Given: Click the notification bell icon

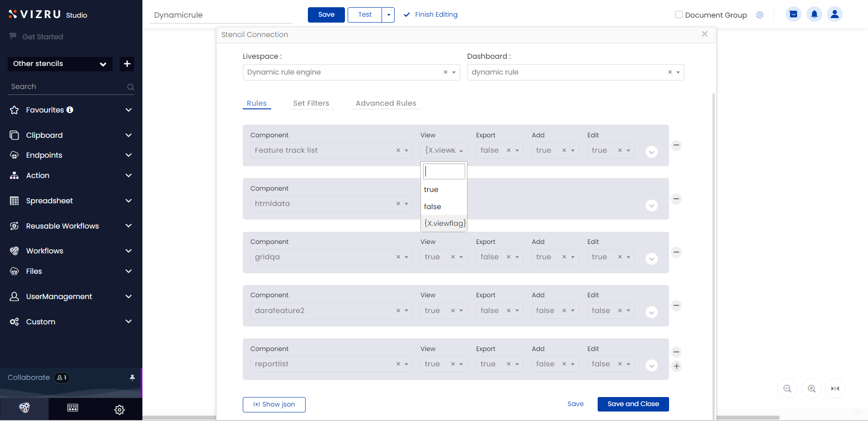Looking at the screenshot, I should pos(814,14).
